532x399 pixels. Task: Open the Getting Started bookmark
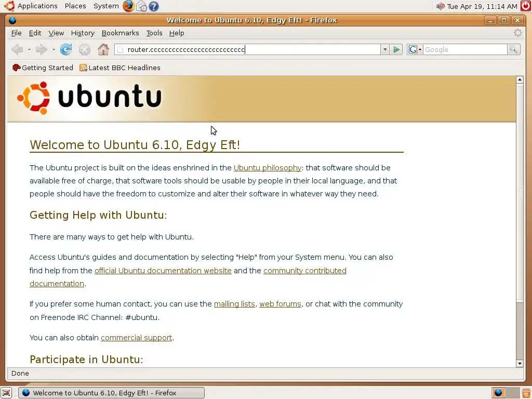click(x=43, y=68)
